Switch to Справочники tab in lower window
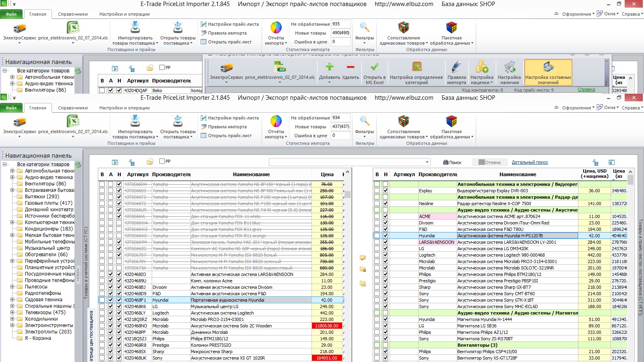644x362 pixels. point(73,108)
